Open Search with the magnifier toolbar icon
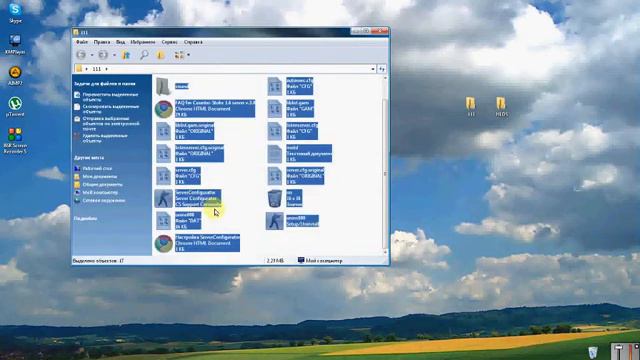 click(x=144, y=55)
